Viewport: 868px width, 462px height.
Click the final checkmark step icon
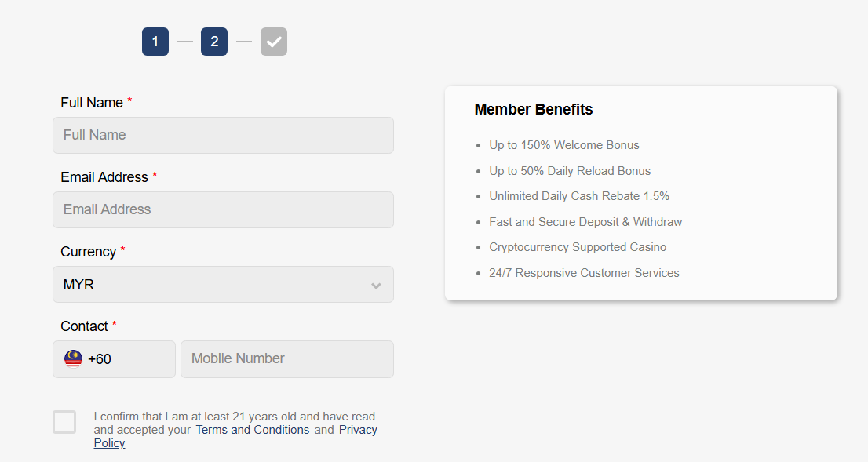coord(274,42)
